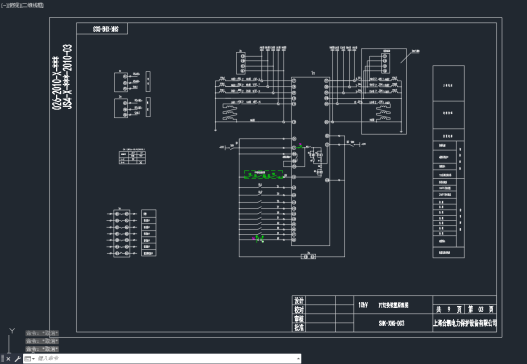Select the page number 03 in title block

point(481,309)
